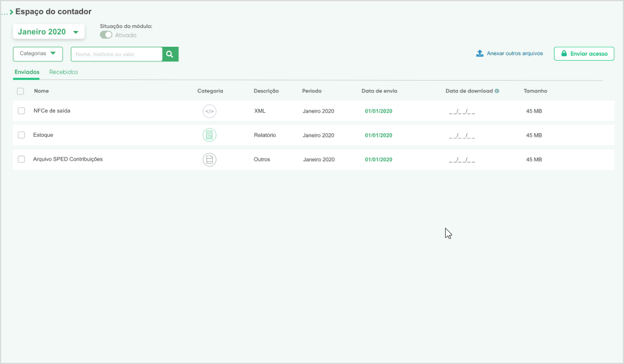Click the Outros description cell

point(262,160)
